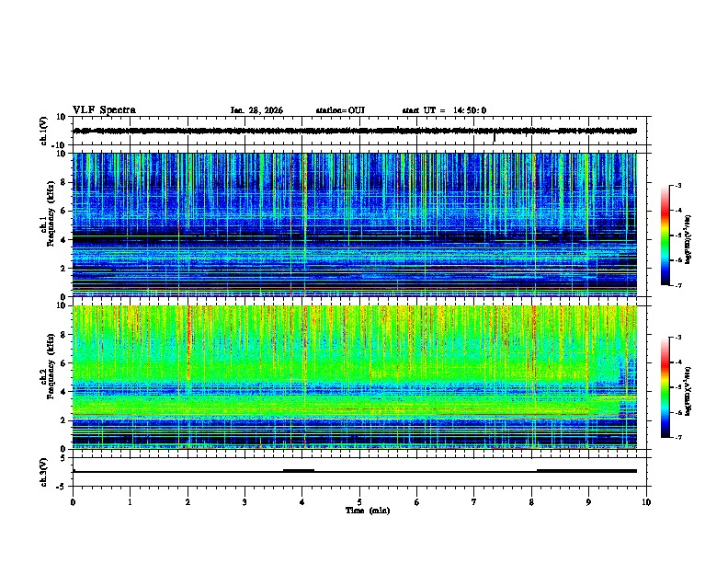Click time axis tick label "5"
728x563 pixels.
pos(359,502)
